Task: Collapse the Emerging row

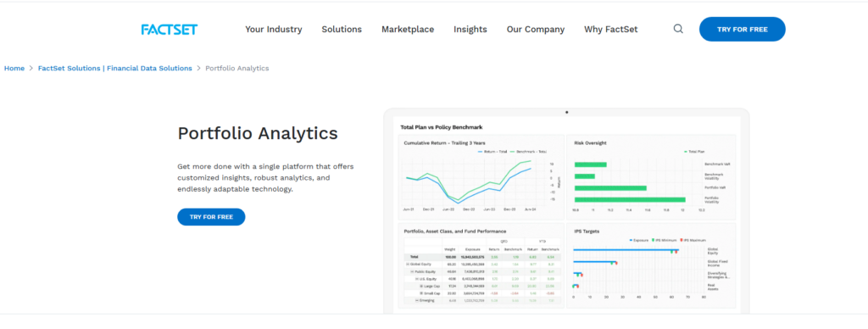Action: tap(416, 300)
